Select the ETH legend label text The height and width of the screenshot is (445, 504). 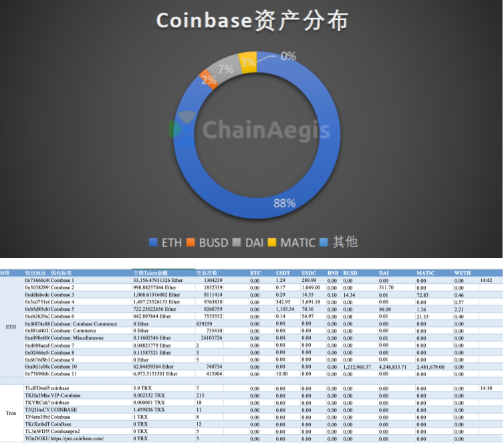172,243
